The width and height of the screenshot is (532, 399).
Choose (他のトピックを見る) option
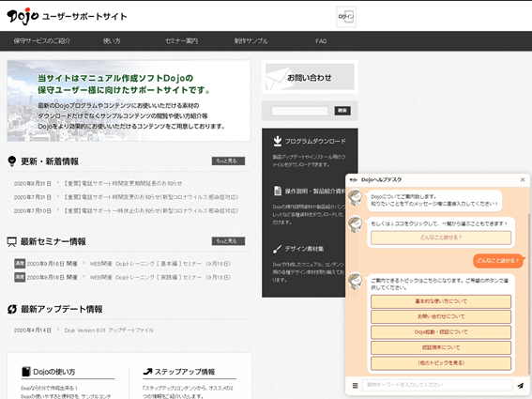coord(441,363)
